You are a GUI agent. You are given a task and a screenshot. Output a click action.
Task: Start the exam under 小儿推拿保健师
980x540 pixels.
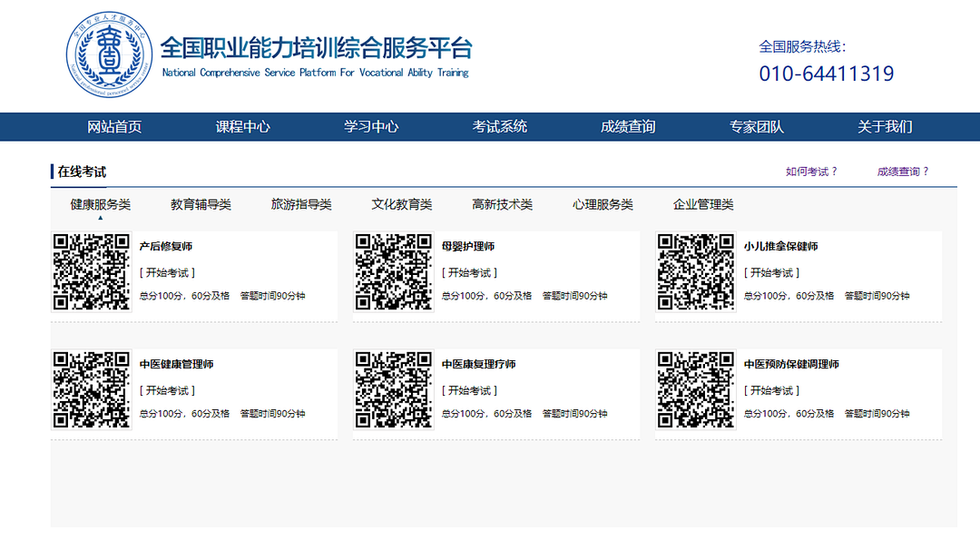click(x=771, y=272)
